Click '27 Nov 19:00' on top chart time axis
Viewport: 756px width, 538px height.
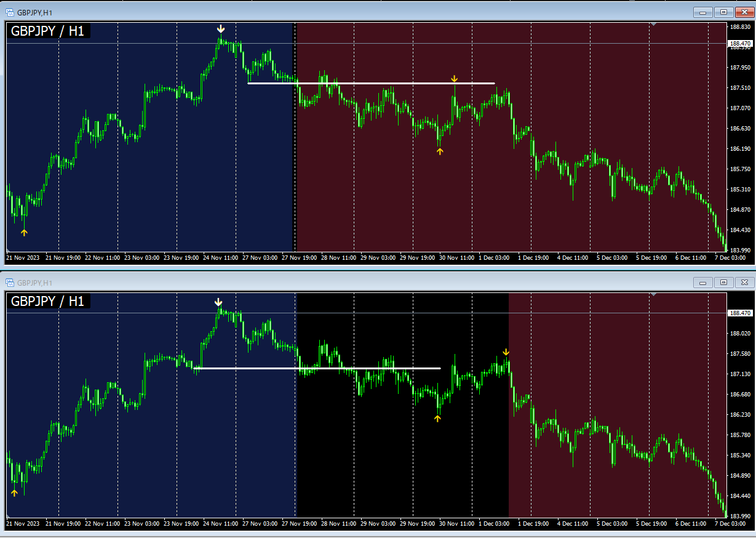(x=299, y=257)
